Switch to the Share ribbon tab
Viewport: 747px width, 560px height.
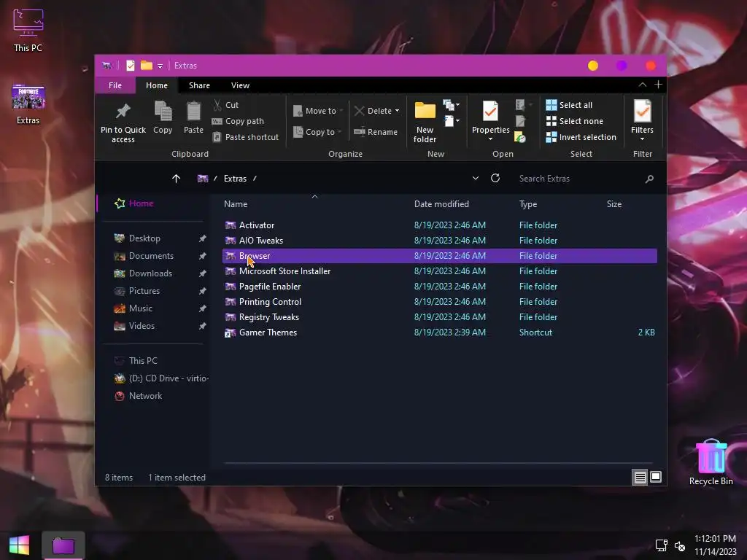199,85
